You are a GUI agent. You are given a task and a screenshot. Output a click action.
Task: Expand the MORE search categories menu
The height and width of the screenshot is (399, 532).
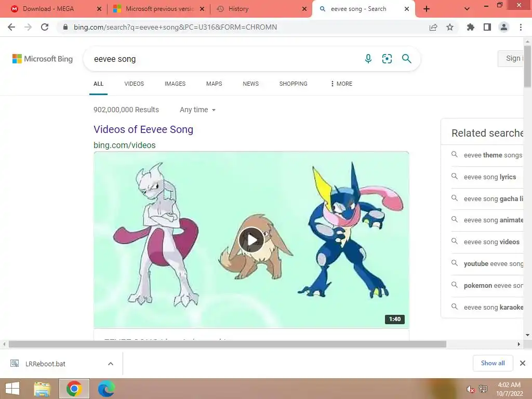click(342, 84)
